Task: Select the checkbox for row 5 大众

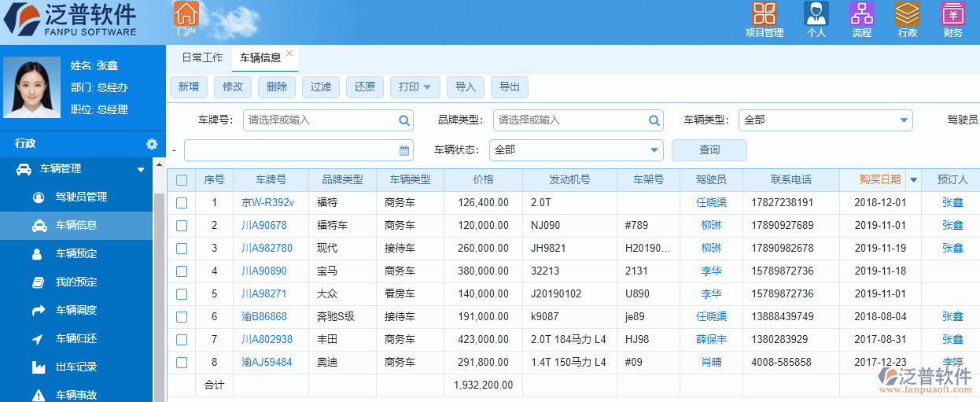Action: point(182,294)
